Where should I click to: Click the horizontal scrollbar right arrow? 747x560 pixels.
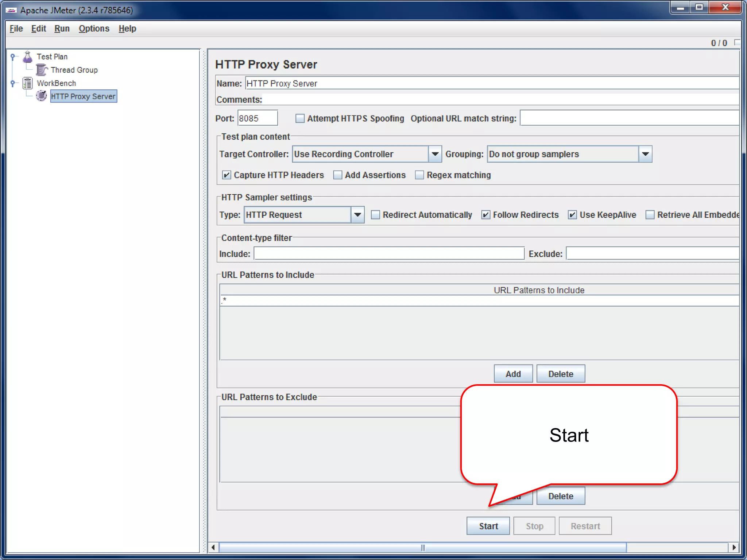point(734,547)
